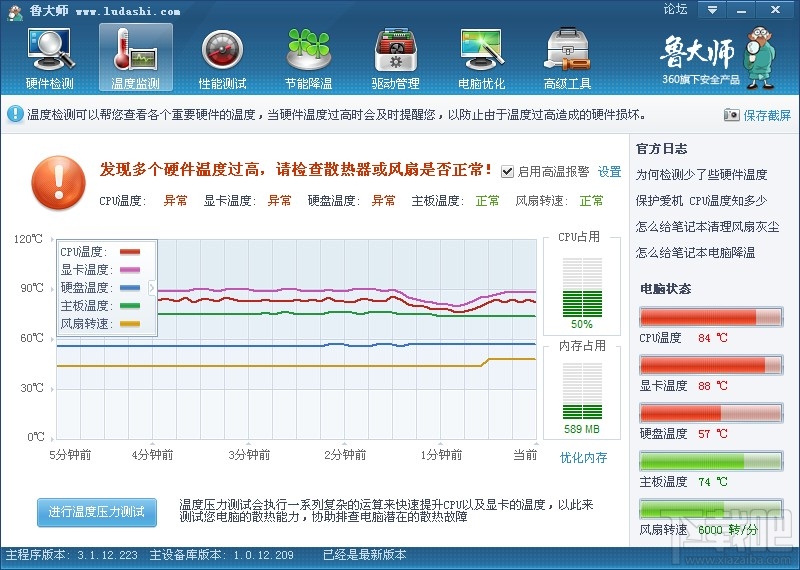Click the CPU温度 异常 status text

[176, 201]
